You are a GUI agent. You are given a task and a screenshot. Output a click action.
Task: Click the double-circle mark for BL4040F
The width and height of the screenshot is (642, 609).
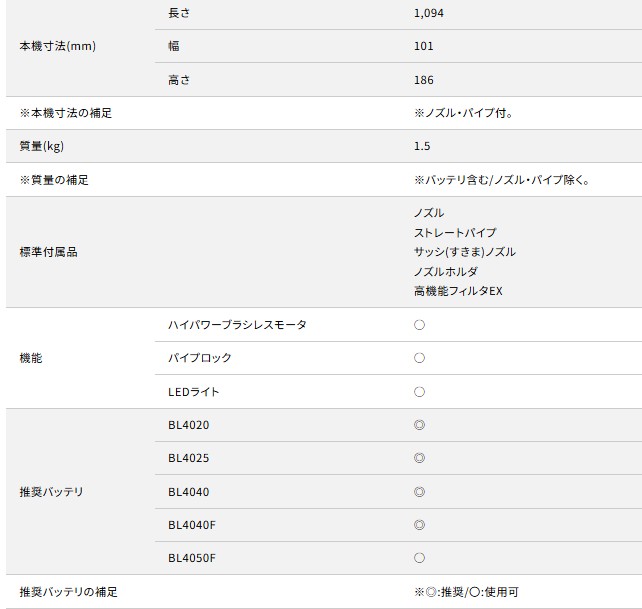[419, 525]
